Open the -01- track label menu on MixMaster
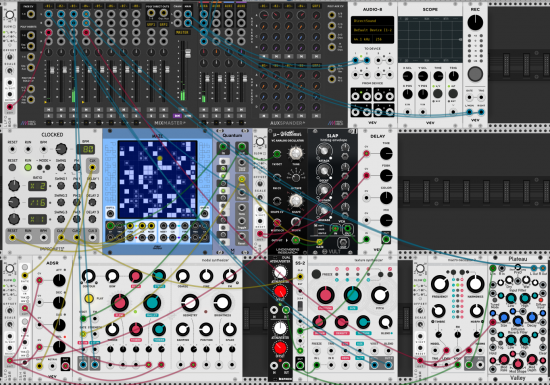Image resolution: width=550 pixels, height=385 pixels. (x=49, y=6)
